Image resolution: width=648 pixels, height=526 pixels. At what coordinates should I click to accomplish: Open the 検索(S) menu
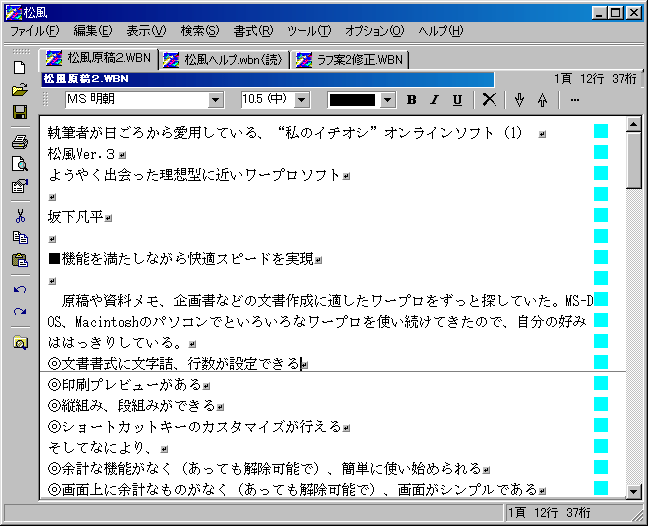200,31
